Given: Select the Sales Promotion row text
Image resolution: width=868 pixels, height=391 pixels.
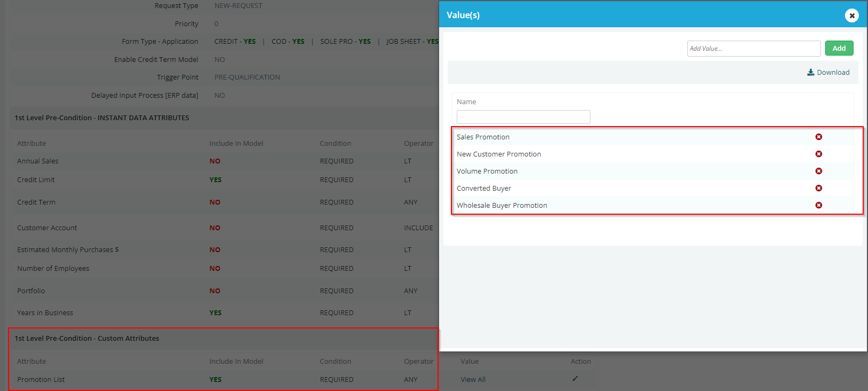Looking at the screenshot, I should (483, 137).
